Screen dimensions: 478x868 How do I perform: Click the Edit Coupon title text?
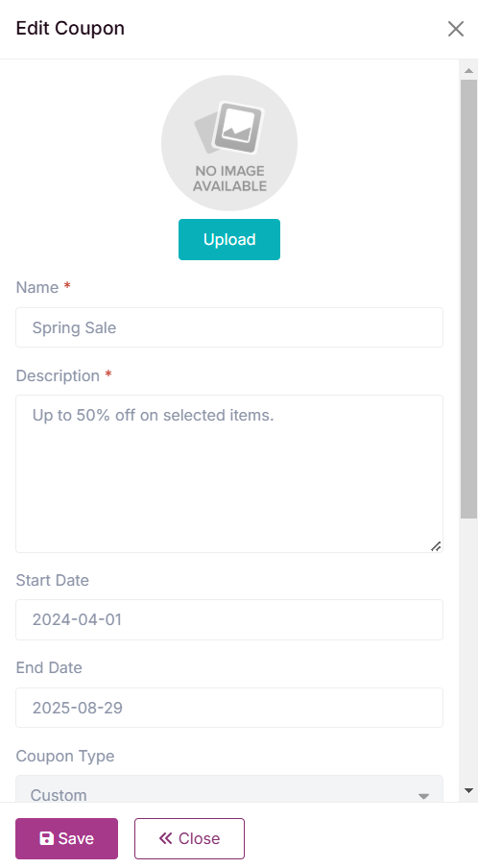click(70, 28)
